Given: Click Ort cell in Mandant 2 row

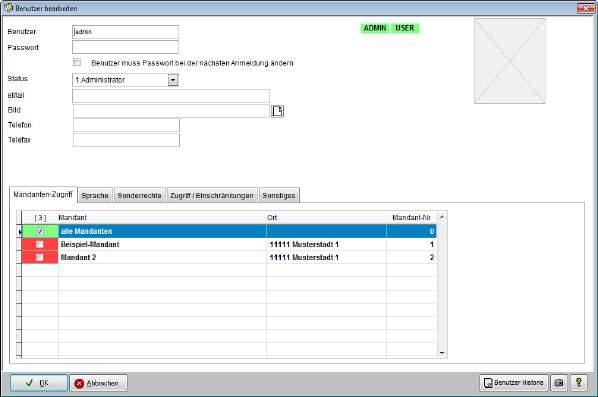Looking at the screenshot, I should point(326,257).
